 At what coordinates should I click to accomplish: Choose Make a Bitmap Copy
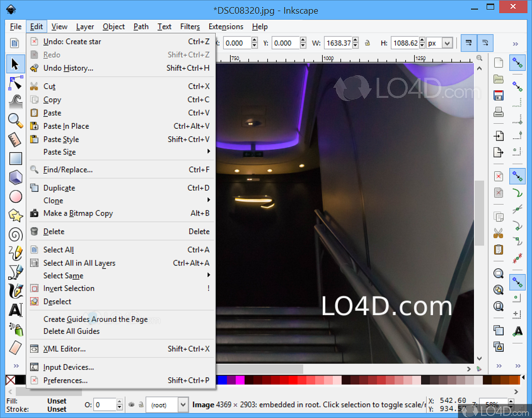pos(121,213)
